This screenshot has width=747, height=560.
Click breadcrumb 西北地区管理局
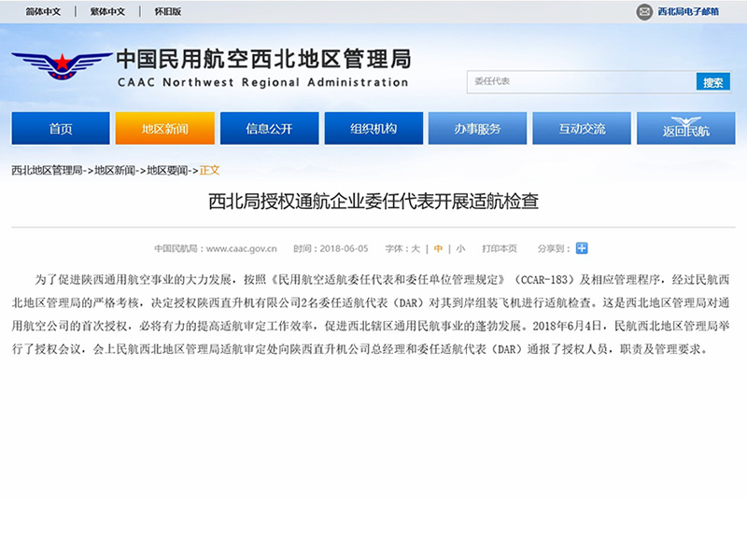point(47,170)
